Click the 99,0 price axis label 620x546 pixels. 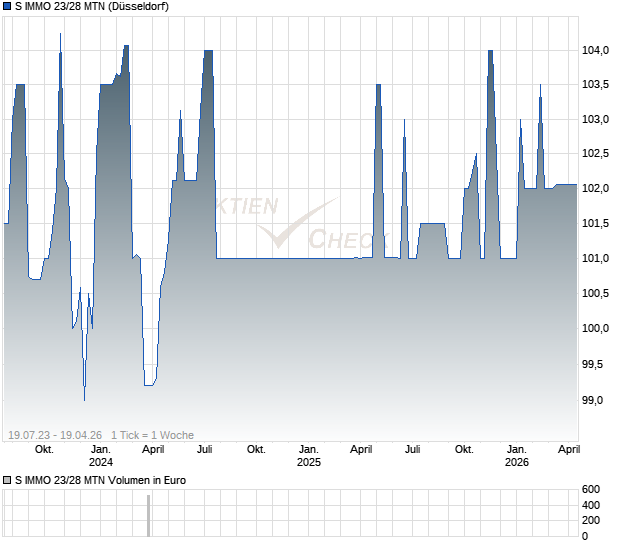593,400
